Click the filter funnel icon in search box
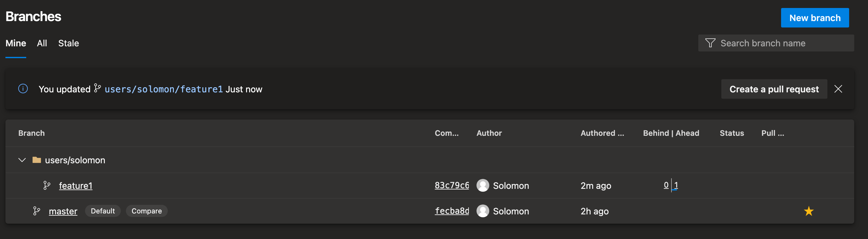This screenshot has height=239, width=868. pos(710,43)
